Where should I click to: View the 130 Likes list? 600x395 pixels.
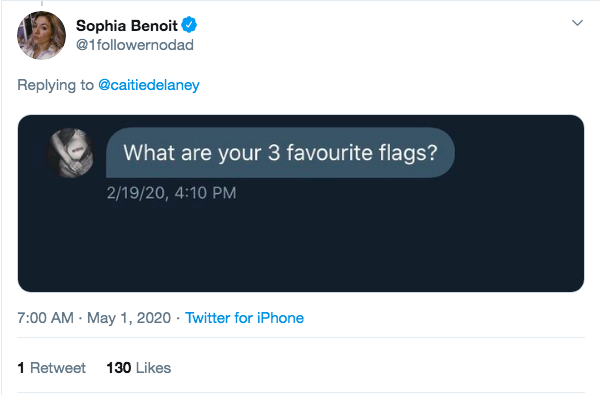139,367
